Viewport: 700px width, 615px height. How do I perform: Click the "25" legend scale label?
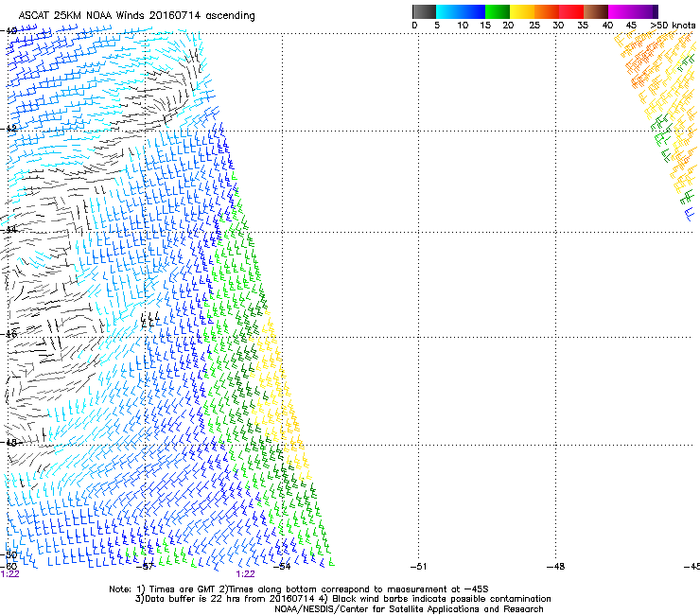[x=534, y=26]
